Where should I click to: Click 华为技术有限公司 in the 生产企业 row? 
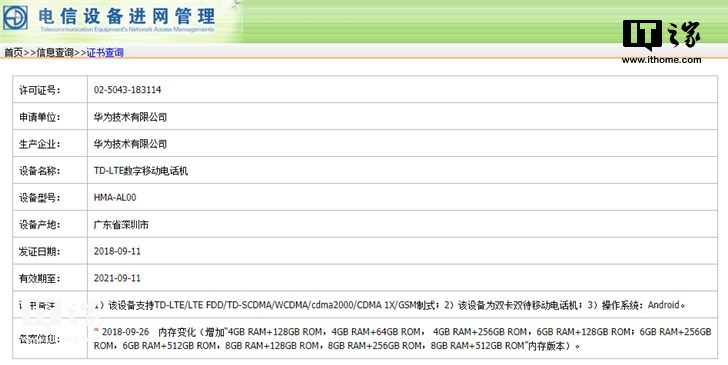130,144
